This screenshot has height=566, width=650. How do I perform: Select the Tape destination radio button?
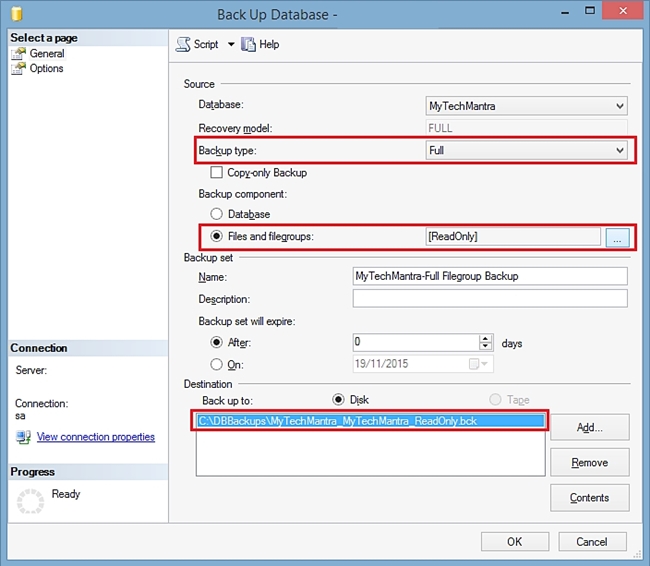pyautogui.click(x=495, y=399)
